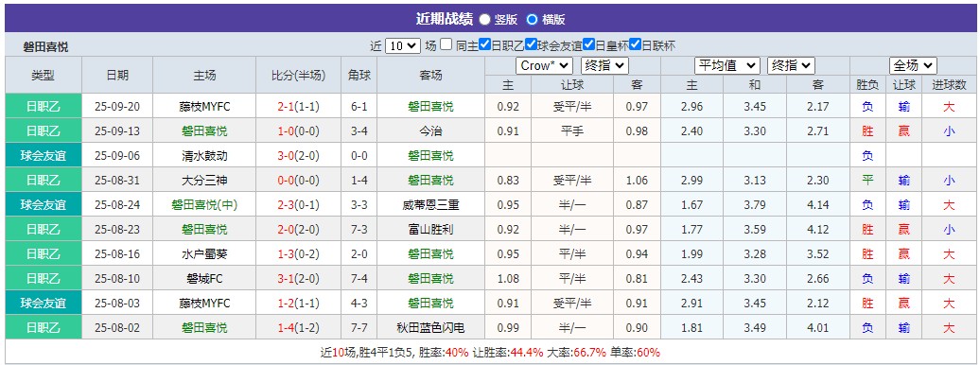Click corner count 7-7

[x=359, y=327]
